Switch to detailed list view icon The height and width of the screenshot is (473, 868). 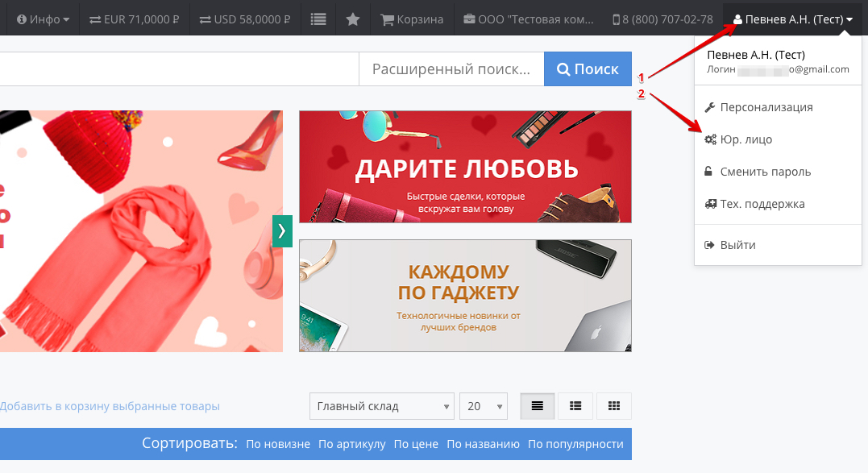coord(575,406)
